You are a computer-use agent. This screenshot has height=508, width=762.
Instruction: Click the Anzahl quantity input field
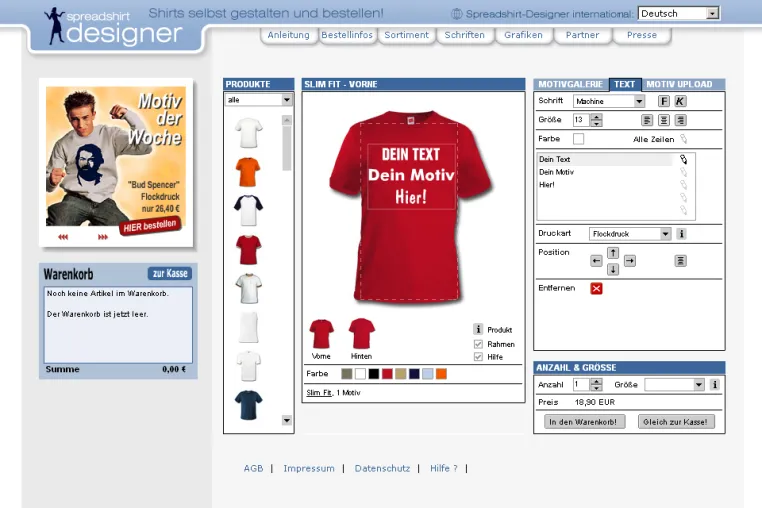pyautogui.click(x=581, y=385)
